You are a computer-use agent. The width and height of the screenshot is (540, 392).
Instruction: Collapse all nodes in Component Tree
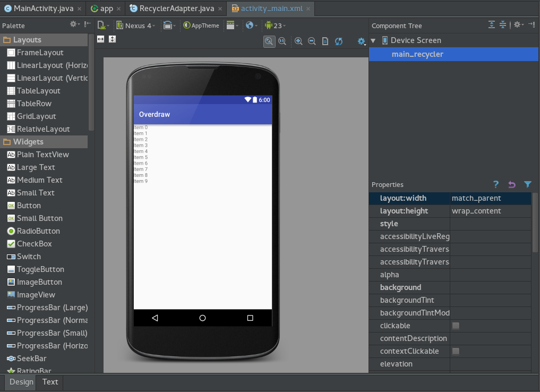click(502, 25)
